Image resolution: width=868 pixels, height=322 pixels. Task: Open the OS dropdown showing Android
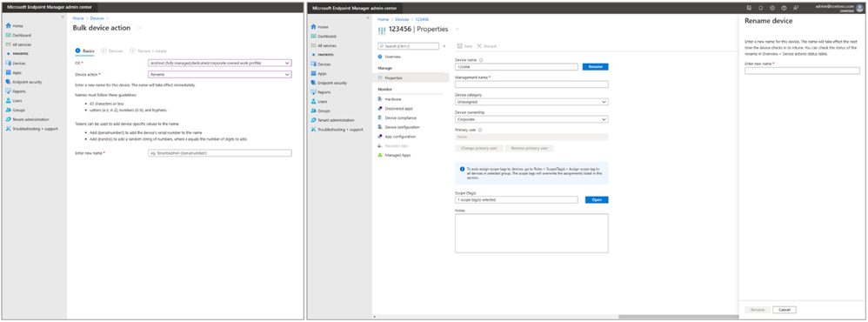click(x=220, y=64)
